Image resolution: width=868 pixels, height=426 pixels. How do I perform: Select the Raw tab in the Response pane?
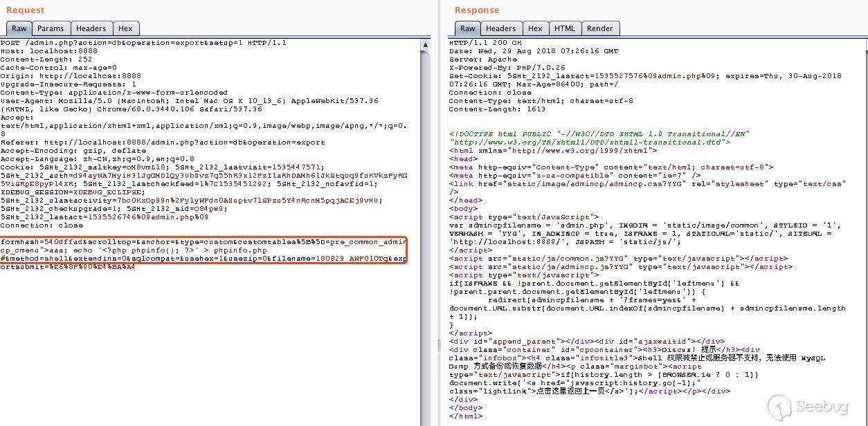[468, 28]
